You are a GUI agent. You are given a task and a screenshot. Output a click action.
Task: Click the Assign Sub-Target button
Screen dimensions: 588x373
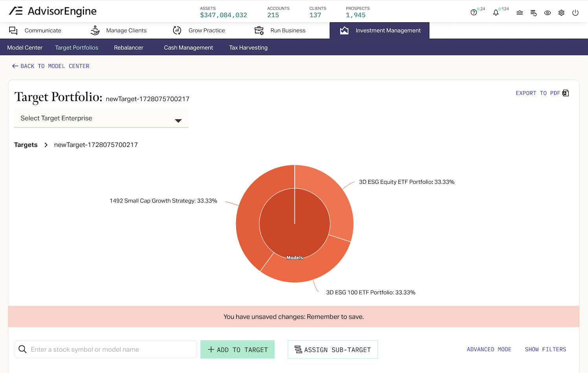[333, 349]
